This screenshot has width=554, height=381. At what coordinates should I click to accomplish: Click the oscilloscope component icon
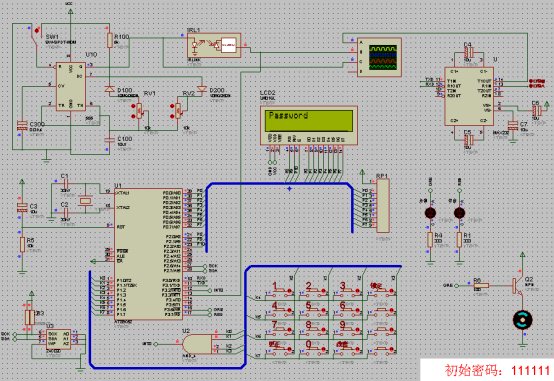pos(379,57)
